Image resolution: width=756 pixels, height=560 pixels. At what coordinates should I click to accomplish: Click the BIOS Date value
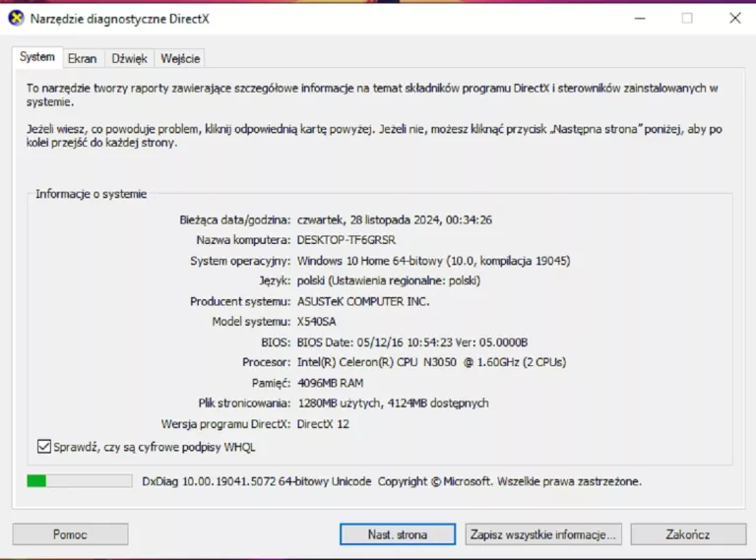[412, 342]
